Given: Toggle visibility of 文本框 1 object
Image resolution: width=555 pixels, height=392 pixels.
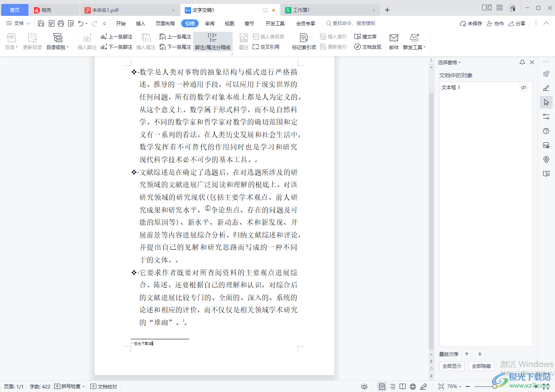Looking at the screenshot, I should 524,87.
